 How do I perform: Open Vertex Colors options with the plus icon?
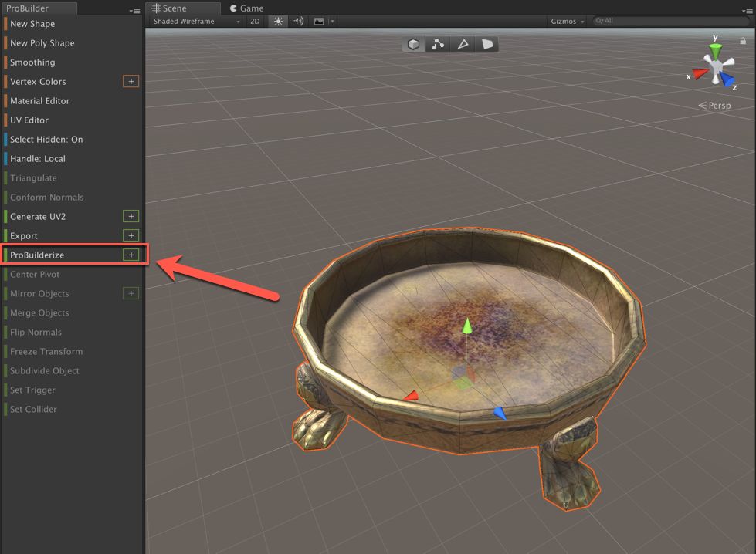click(131, 81)
